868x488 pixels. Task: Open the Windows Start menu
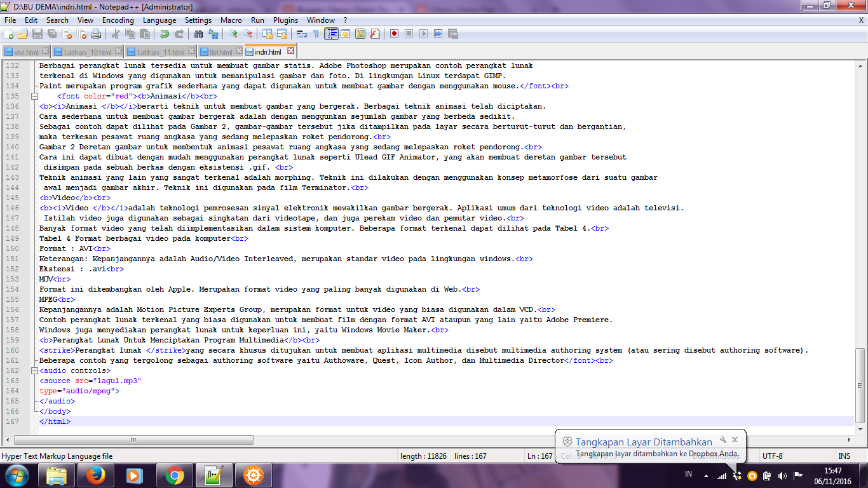coord(17,475)
